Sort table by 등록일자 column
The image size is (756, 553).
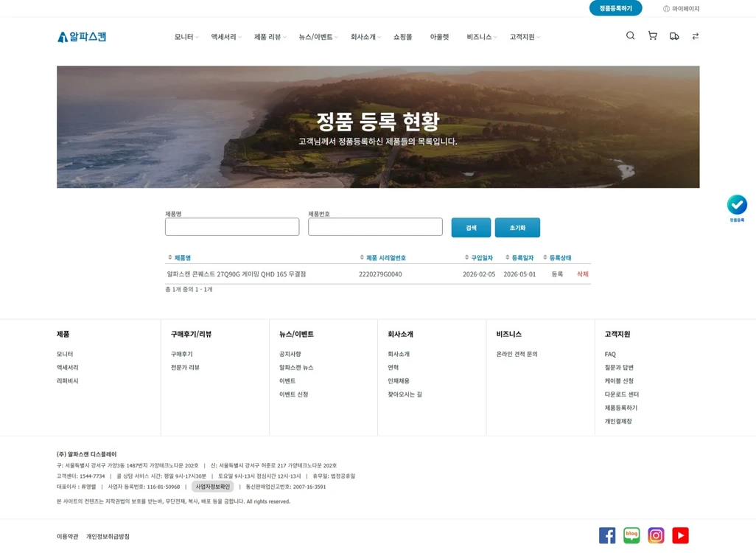point(519,257)
